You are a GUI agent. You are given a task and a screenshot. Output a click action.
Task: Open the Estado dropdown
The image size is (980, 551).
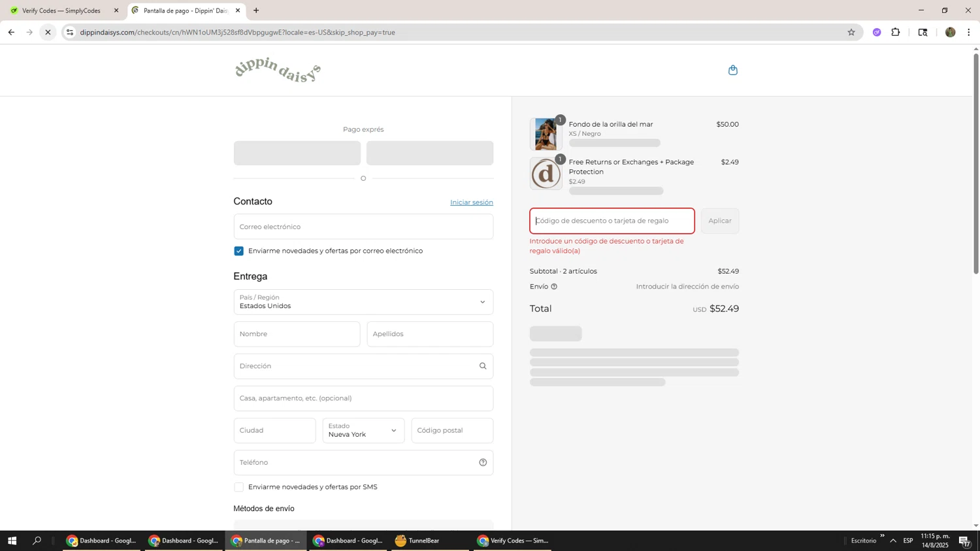click(x=363, y=431)
